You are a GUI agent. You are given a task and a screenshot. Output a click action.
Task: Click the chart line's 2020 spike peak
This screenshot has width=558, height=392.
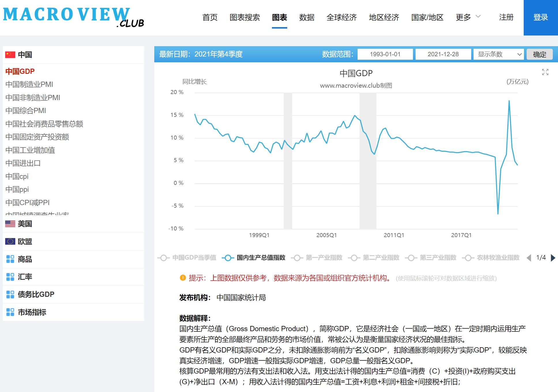pos(509,101)
